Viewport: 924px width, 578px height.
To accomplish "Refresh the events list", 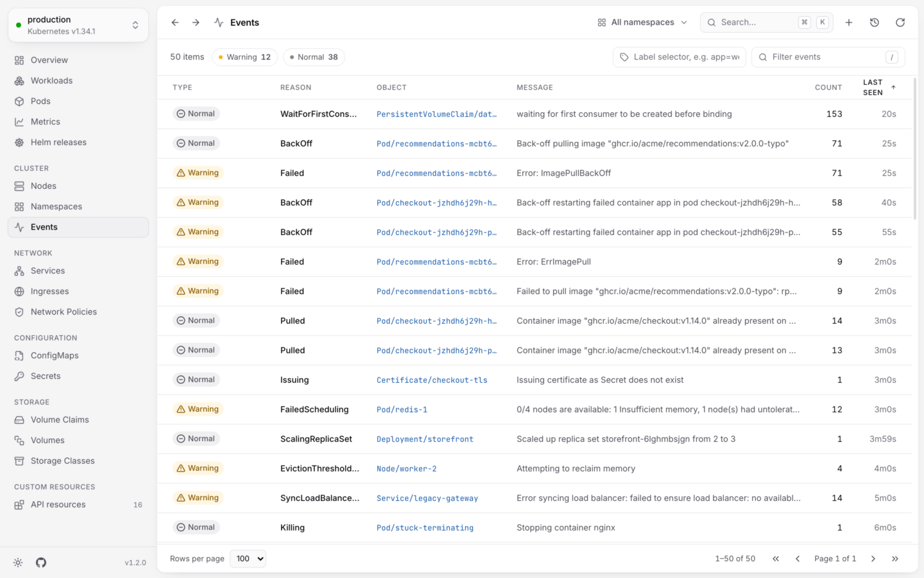I will point(900,22).
